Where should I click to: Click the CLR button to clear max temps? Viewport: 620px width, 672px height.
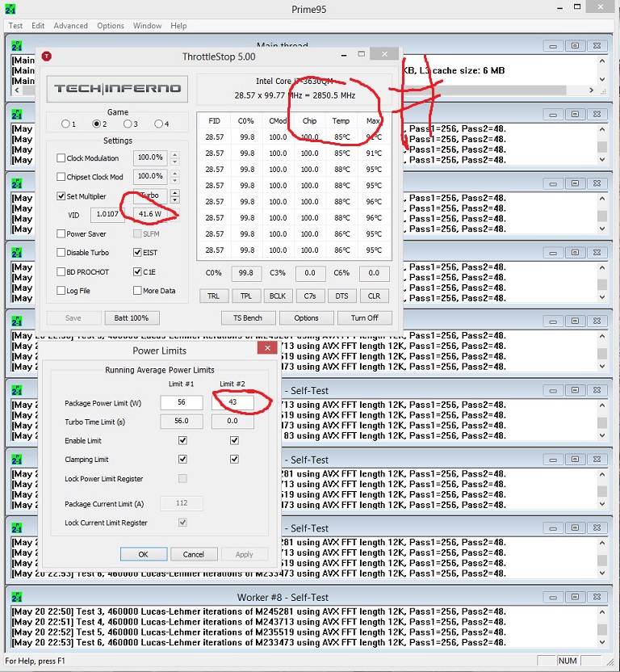(x=374, y=296)
